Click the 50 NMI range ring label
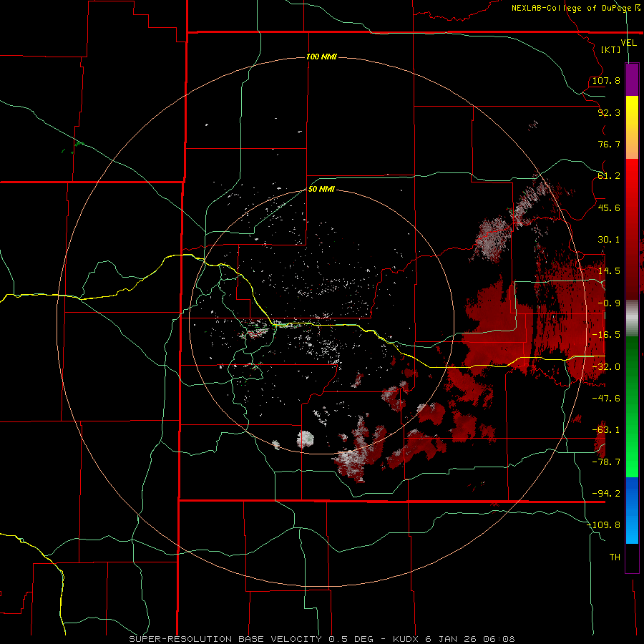 [x=321, y=190]
